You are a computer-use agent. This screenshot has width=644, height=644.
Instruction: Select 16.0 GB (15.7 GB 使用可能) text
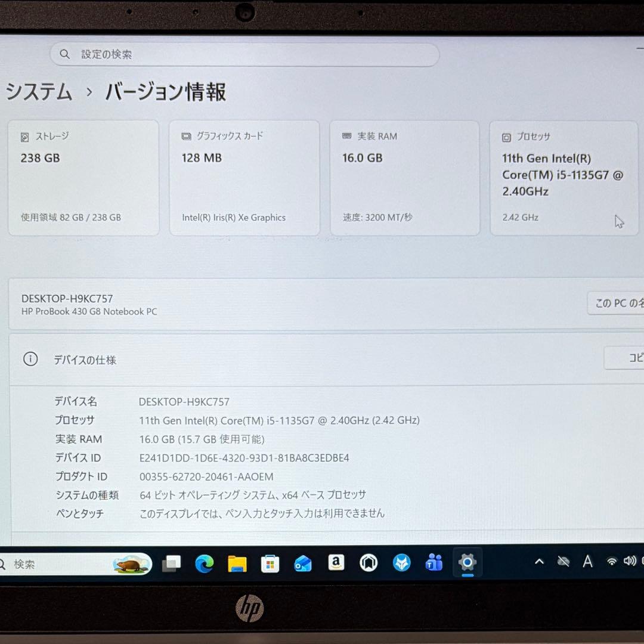click(x=202, y=439)
